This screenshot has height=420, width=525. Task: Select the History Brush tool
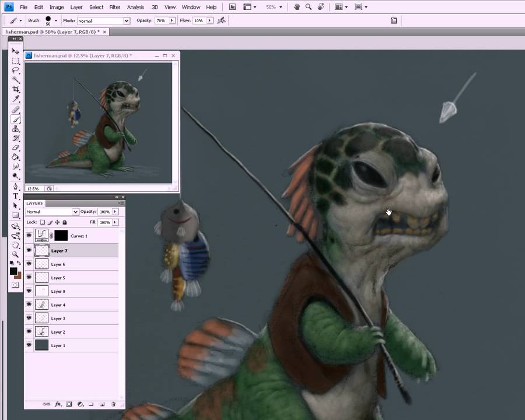(x=15, y=138)
